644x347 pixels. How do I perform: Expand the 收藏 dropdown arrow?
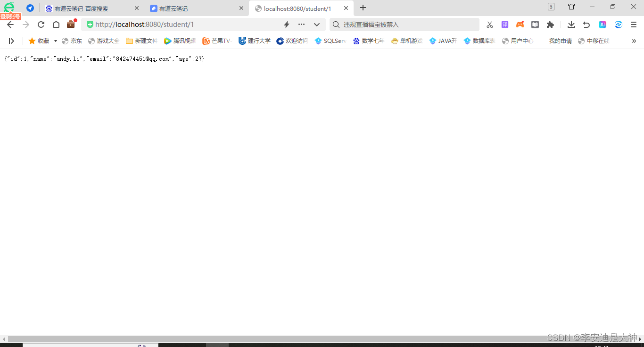(x=55, y=41)
